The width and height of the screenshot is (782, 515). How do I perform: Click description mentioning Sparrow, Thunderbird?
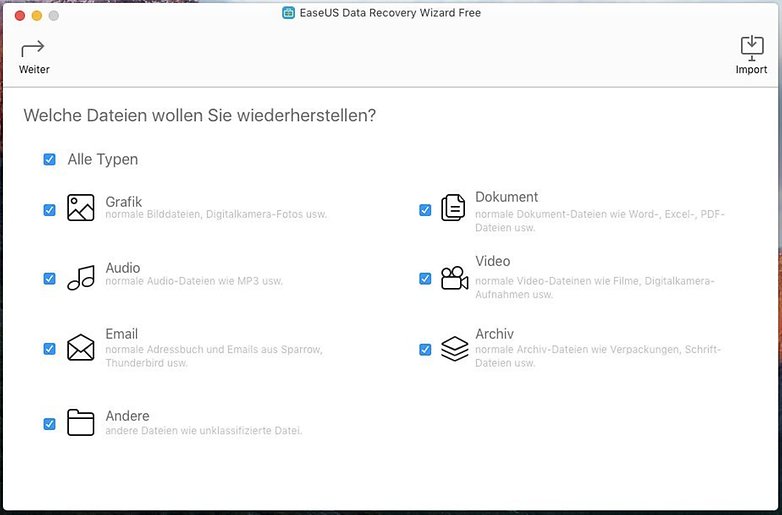[214, 356]
